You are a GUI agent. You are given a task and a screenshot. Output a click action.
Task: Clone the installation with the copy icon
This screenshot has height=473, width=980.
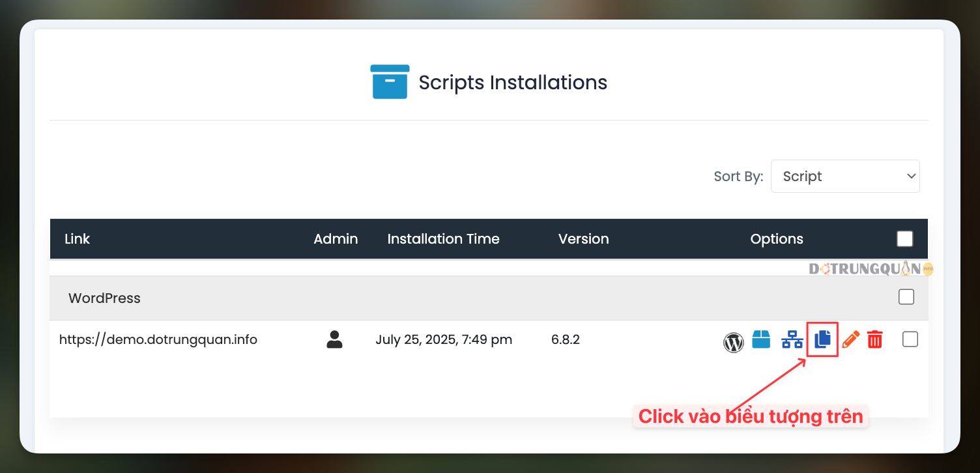(x=822, y=339)
